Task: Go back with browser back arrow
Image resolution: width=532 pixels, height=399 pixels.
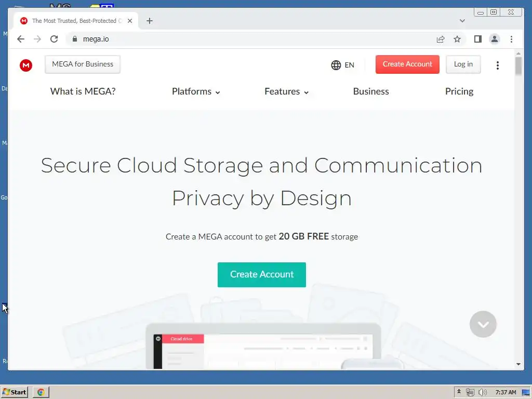Action: click(x=21, y=39)
